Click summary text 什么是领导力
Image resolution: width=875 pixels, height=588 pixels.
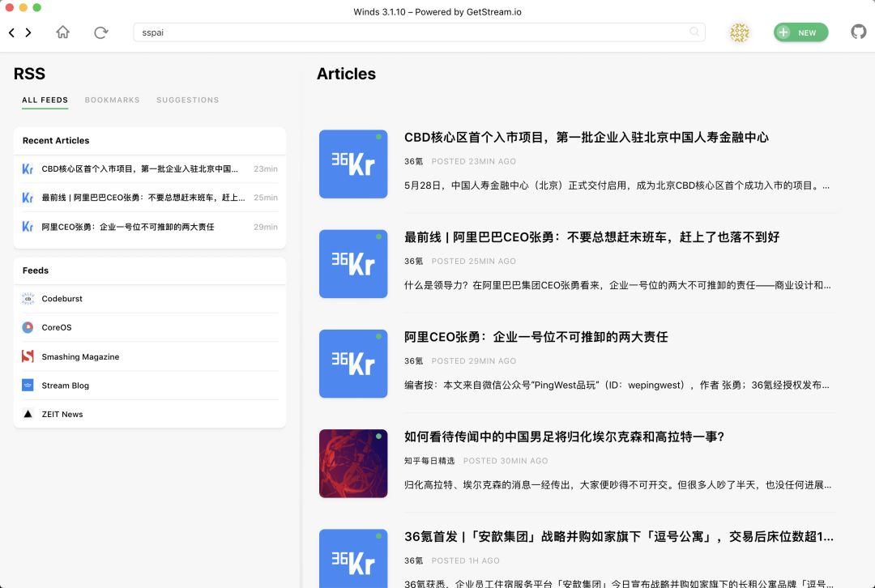click(617, 285)
